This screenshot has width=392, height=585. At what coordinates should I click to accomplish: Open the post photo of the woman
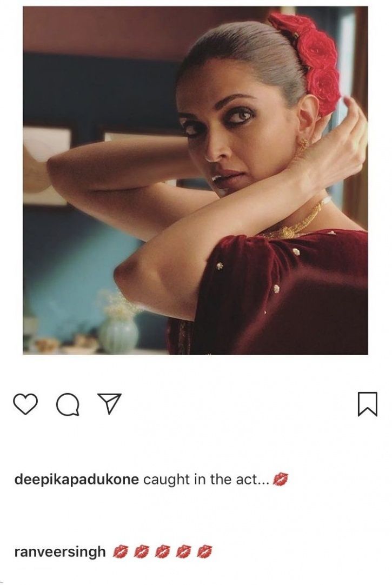[x=195, y=180]
